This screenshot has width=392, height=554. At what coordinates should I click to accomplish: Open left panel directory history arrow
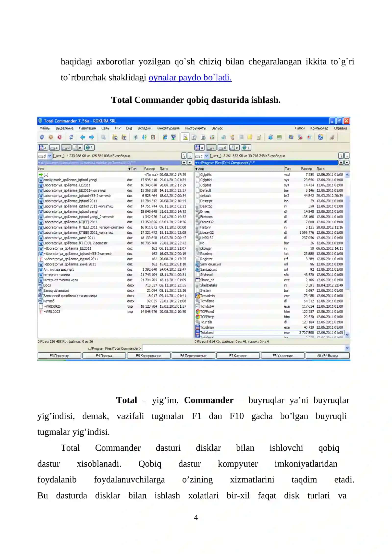coord(189,162)
